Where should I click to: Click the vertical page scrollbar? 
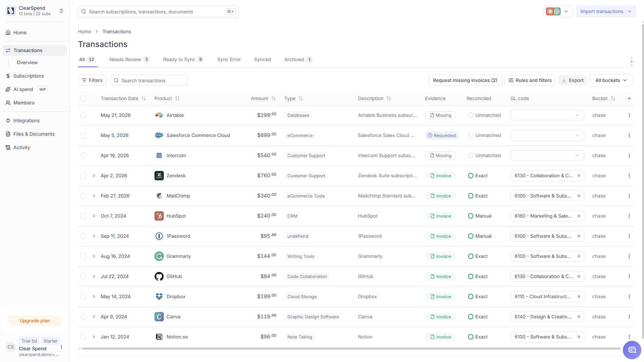tap(643, 181)
